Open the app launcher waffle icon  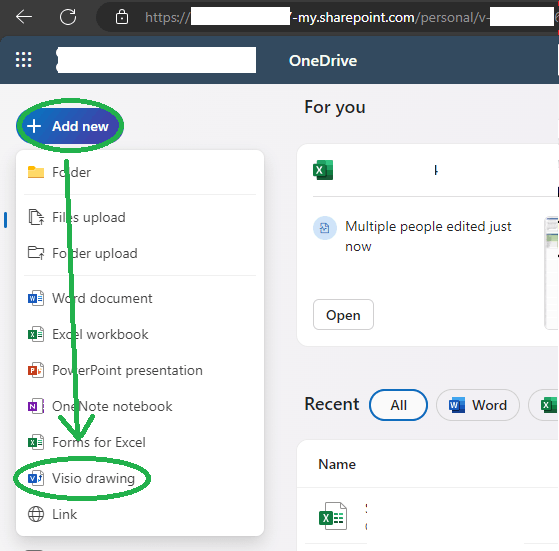click(24, 60)
